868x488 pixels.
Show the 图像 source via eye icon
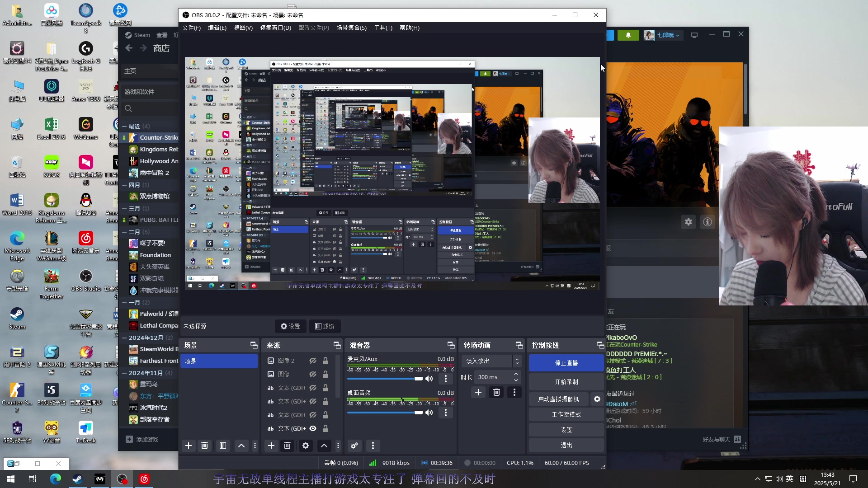[313, 374]
